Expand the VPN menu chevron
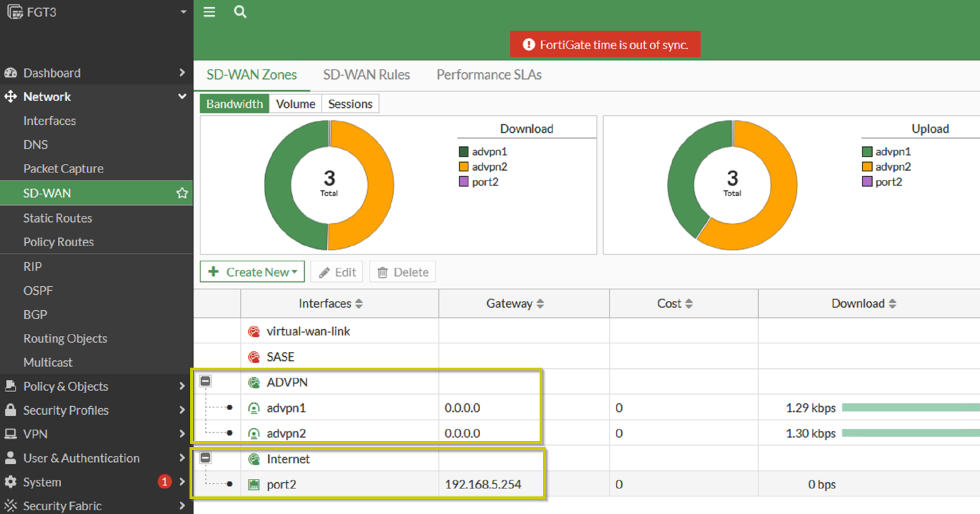Screen dimensions: 980x514 (182, 434)
